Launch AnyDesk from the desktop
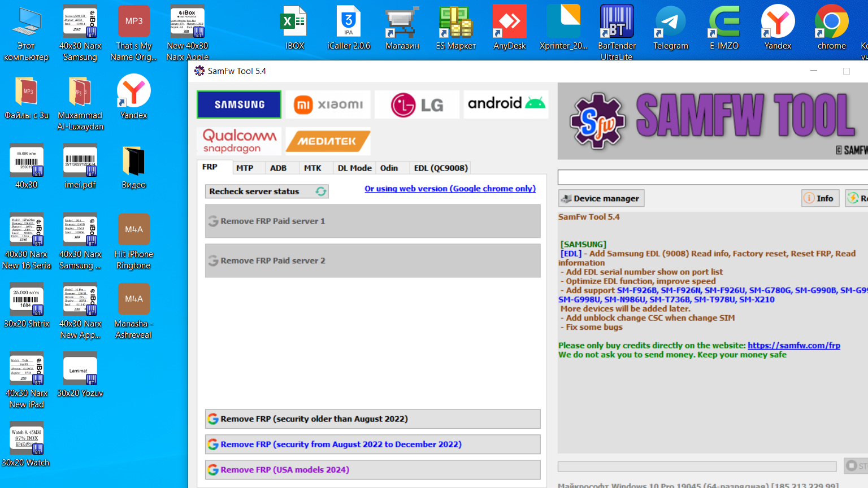Viewport: 868px width, 488px height. pos(509,28)
